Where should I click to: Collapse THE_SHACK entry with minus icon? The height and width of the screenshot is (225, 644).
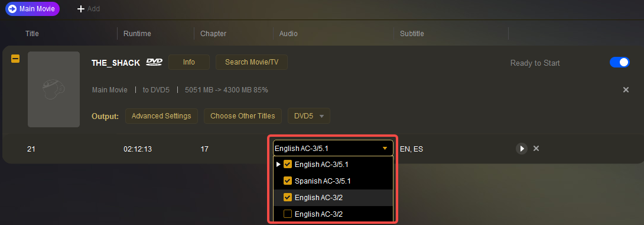tap(15, 59)
